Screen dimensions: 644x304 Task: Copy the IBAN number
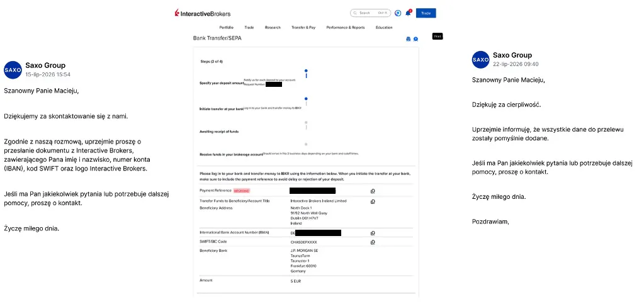click(373, 233)
